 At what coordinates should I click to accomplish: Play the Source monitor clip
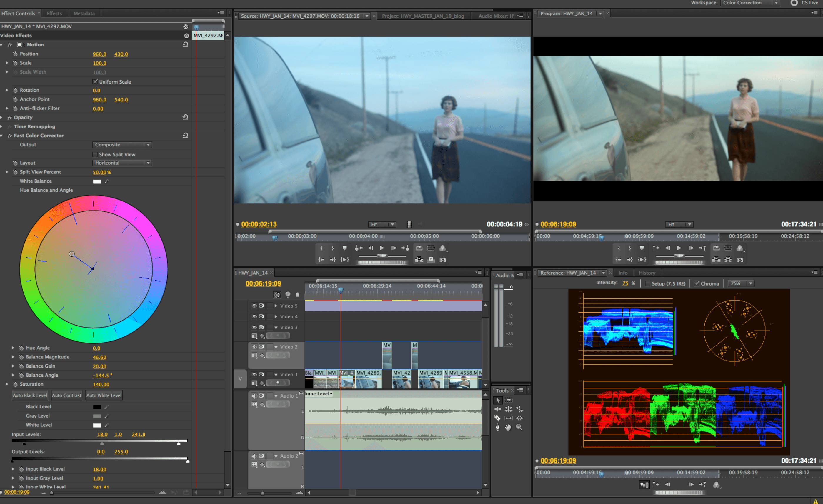click(382, 248)
